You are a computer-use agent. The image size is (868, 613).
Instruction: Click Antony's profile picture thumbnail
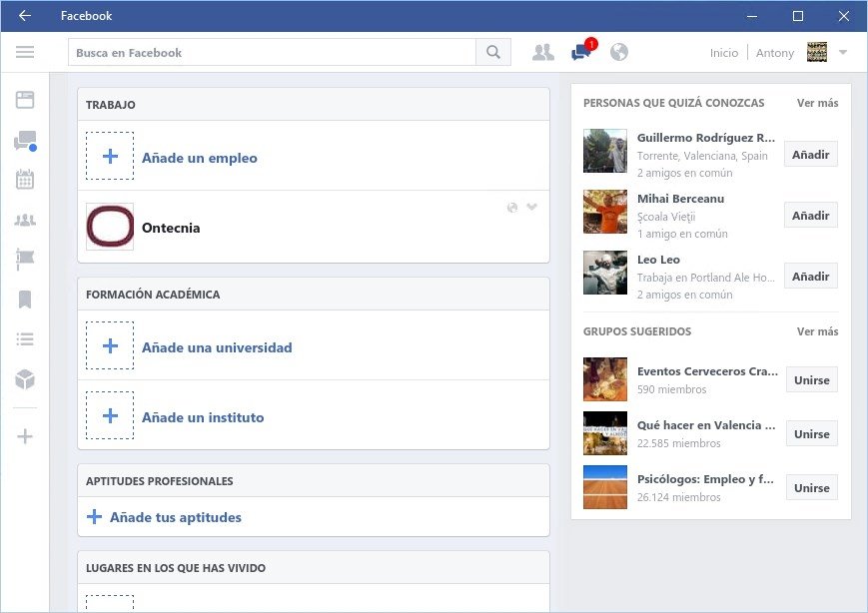[x=816, y=52]
